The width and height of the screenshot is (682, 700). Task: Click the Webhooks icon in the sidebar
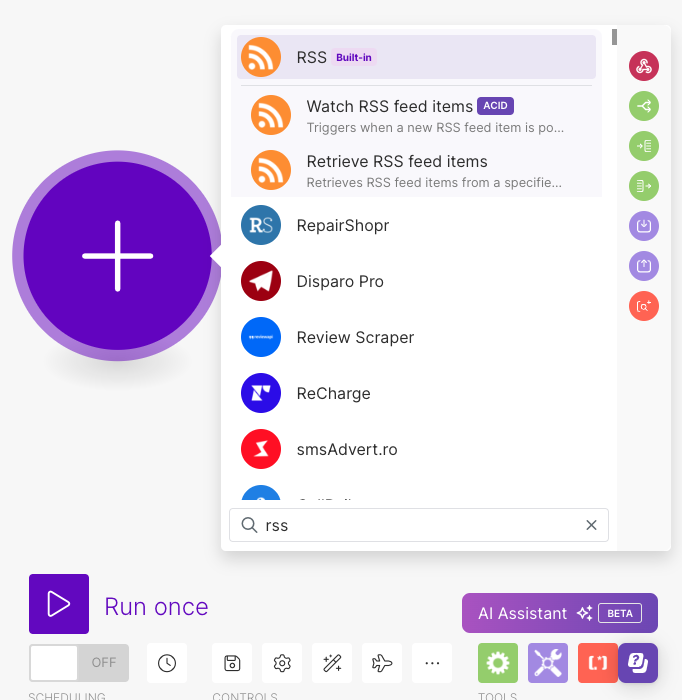click(x=644, y=67)
